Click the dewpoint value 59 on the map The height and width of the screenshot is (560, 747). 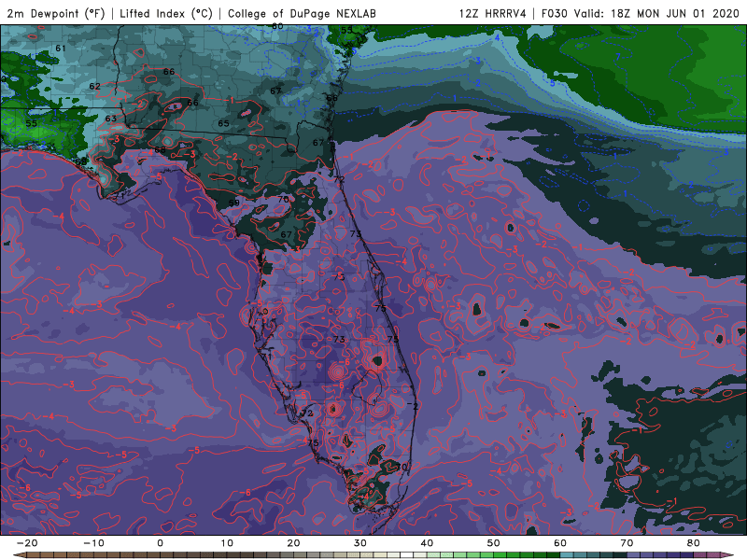[234, 203]
